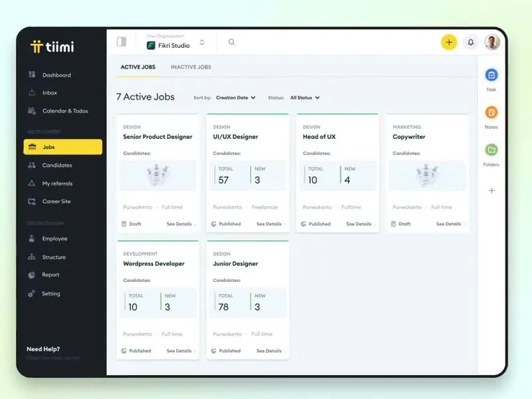
Task: See Details of UI/UX Designer
Action: (269, 224)
